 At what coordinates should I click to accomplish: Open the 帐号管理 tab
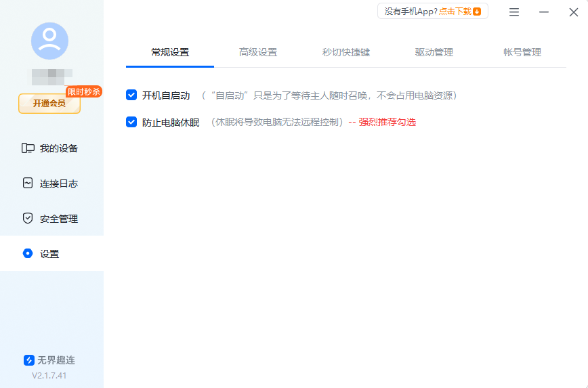[x=522, y=53]
